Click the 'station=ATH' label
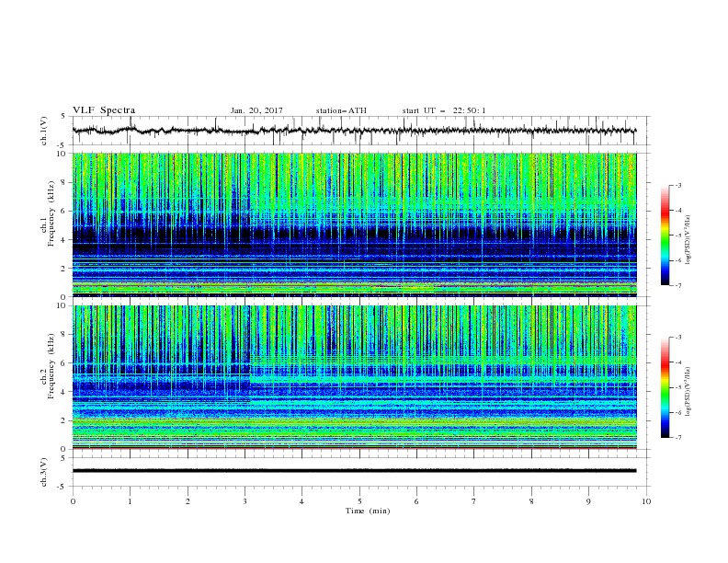728x563 pixels. pyautogui.click(x=341, y=110)
